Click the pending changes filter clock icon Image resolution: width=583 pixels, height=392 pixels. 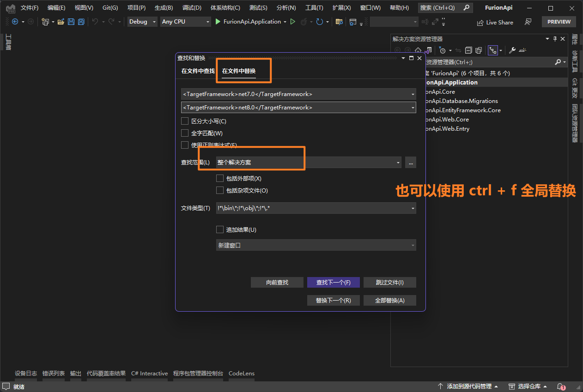pyautogui.click(x=443, y=50)
